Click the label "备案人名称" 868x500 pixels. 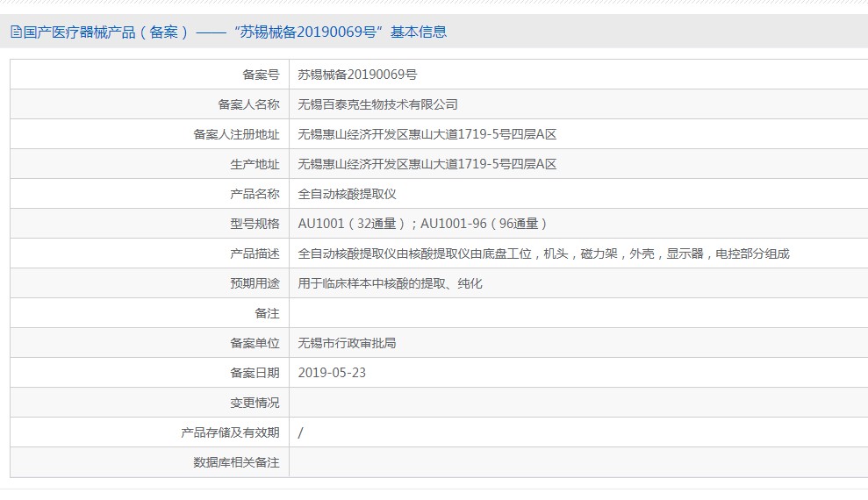point(248,104)
